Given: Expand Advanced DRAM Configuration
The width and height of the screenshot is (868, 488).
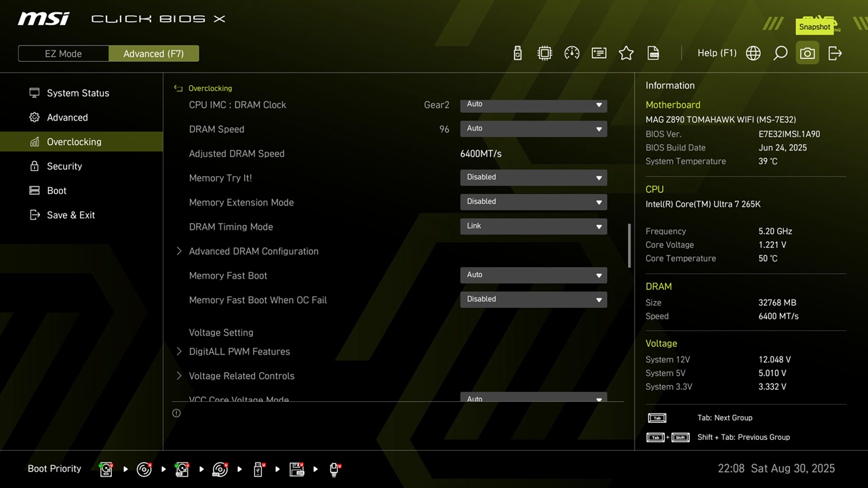Looking at the screenshot, I should coord(254,251).
